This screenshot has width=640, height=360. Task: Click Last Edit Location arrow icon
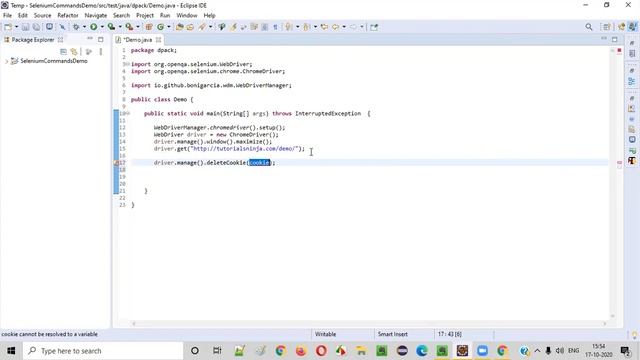[324, 27]
